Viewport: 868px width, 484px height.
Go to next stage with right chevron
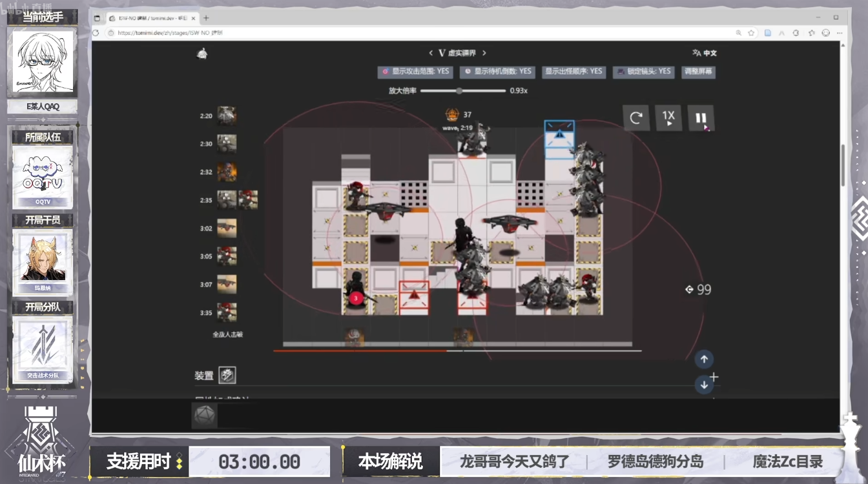484,54
